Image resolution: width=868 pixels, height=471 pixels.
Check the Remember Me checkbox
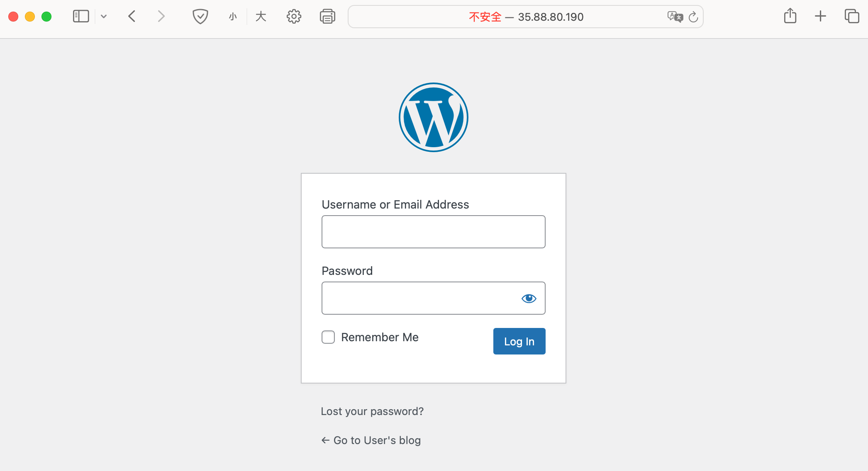328,337
